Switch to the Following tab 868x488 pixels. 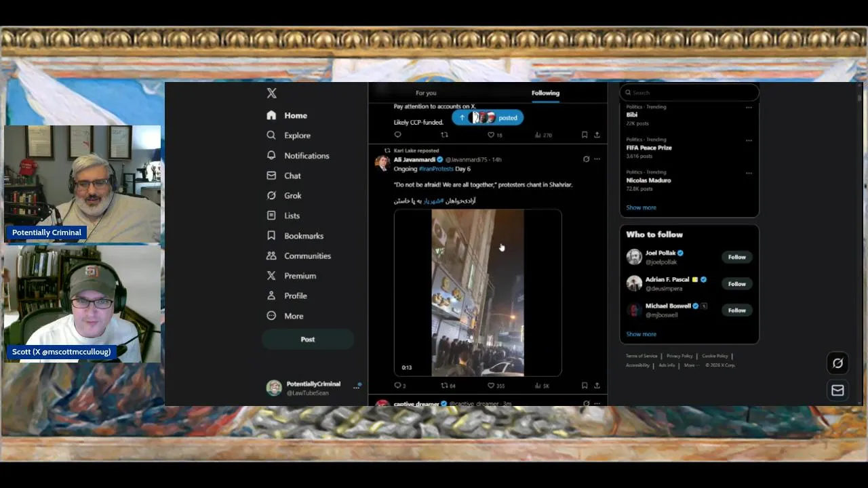[545, 93]
